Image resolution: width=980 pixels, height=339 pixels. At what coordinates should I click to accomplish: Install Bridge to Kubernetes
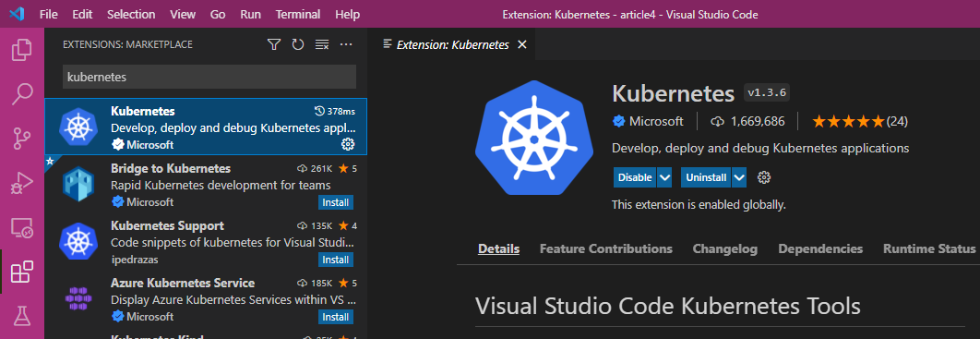pos(336,202)
